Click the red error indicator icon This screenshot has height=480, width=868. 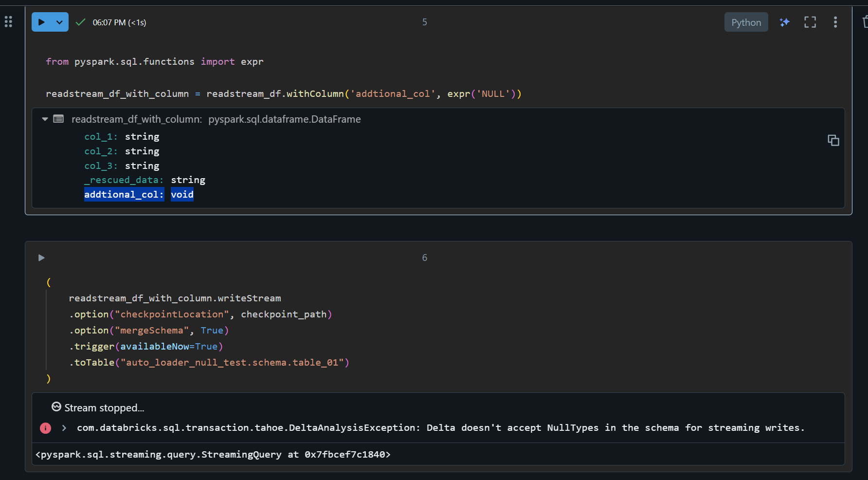(45, 428)
